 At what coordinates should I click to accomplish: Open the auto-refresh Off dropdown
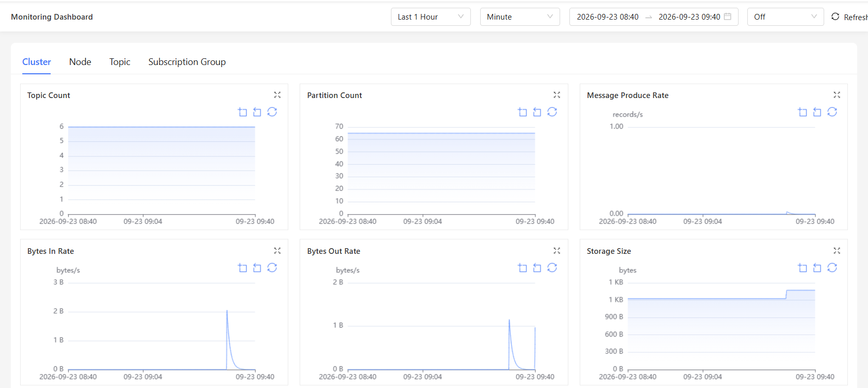coord(785,17)
